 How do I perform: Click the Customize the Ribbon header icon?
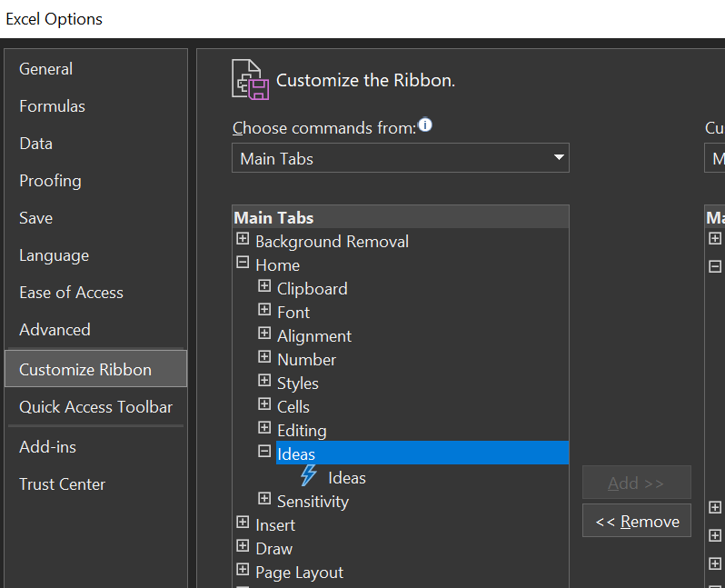[250, 80]
